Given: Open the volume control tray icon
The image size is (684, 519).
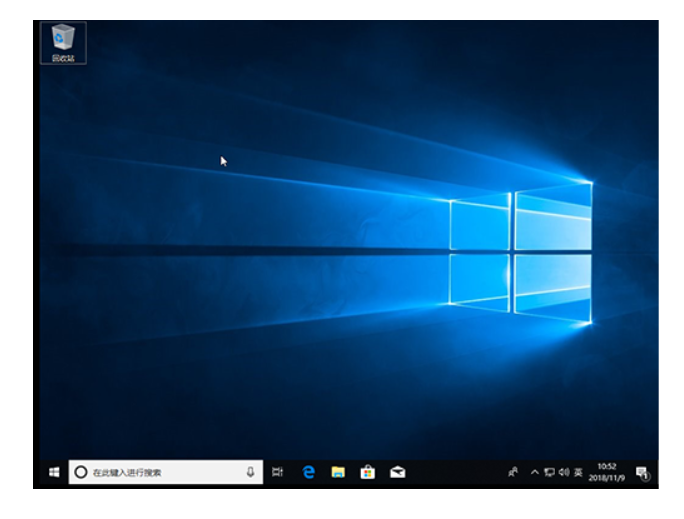Looking at the screenshot, I should point(564,472).
